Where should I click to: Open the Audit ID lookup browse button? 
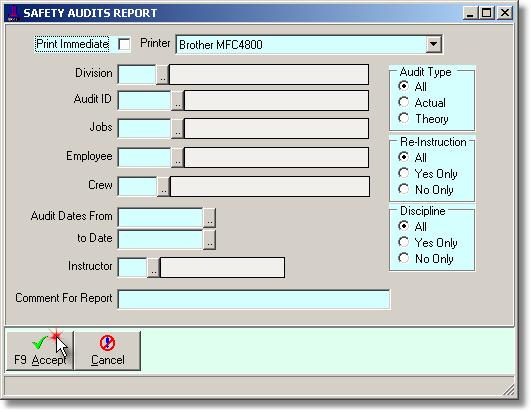click(177, 101)
